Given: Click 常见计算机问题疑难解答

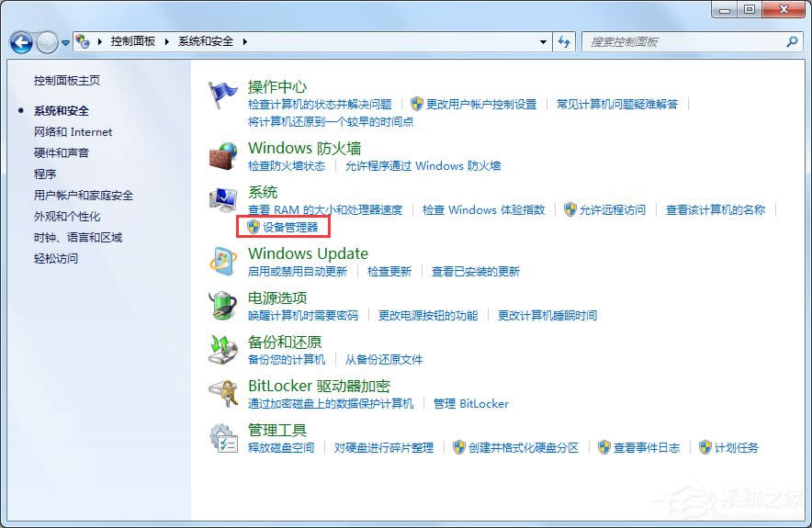Looking at the screenshot, I should click(617, 104).
